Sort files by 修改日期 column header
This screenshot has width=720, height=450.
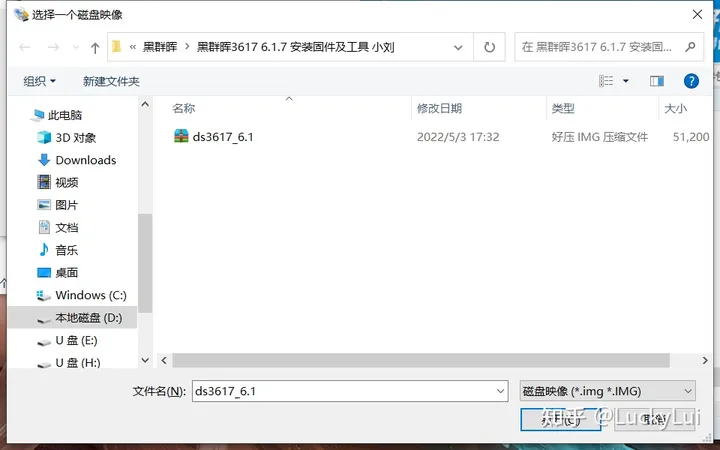click(439, 108)
